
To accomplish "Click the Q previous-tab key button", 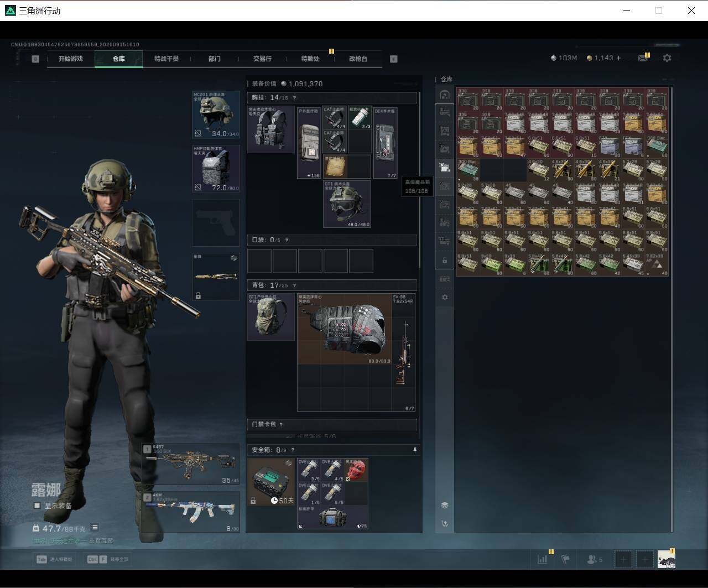I will coord(35,59).
